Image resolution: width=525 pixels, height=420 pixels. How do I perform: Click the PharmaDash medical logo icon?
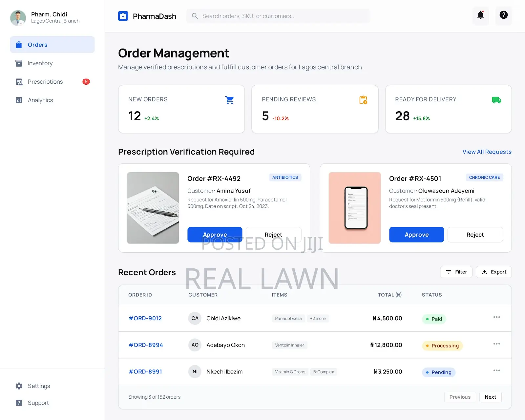pos(123,16)
